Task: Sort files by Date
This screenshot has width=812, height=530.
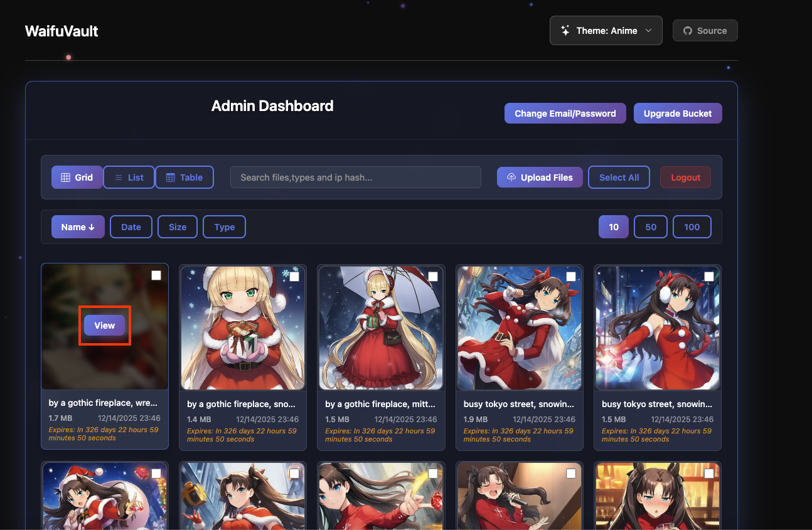Action: coord(131,227)
